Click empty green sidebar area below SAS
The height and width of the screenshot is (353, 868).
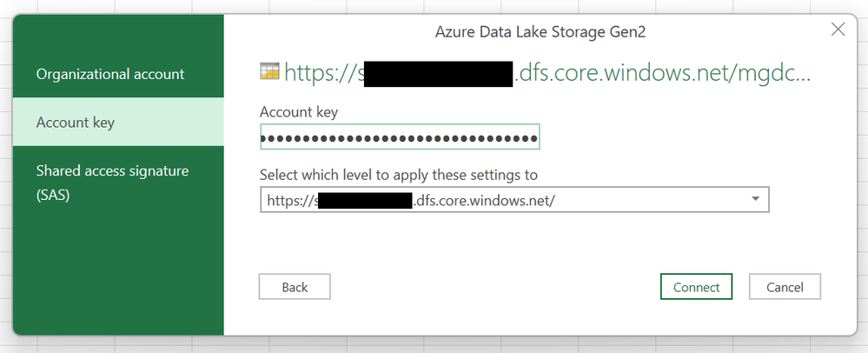click(118, 270)
